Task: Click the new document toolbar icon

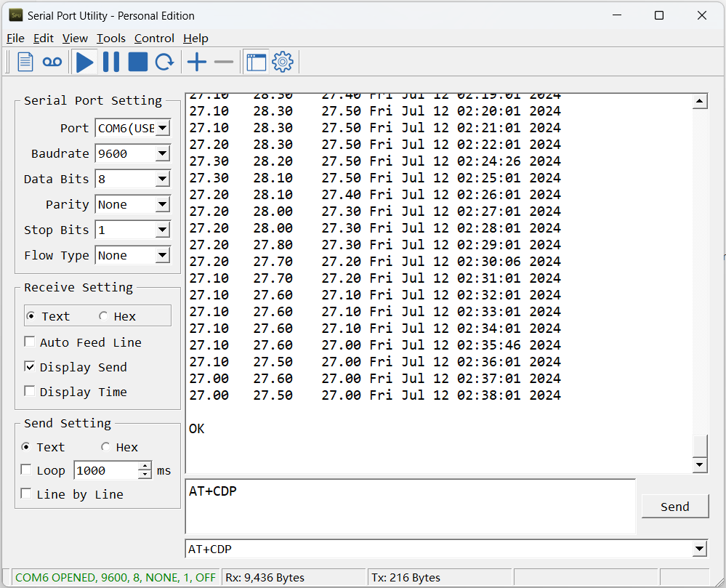Action: tap(25, 62)
